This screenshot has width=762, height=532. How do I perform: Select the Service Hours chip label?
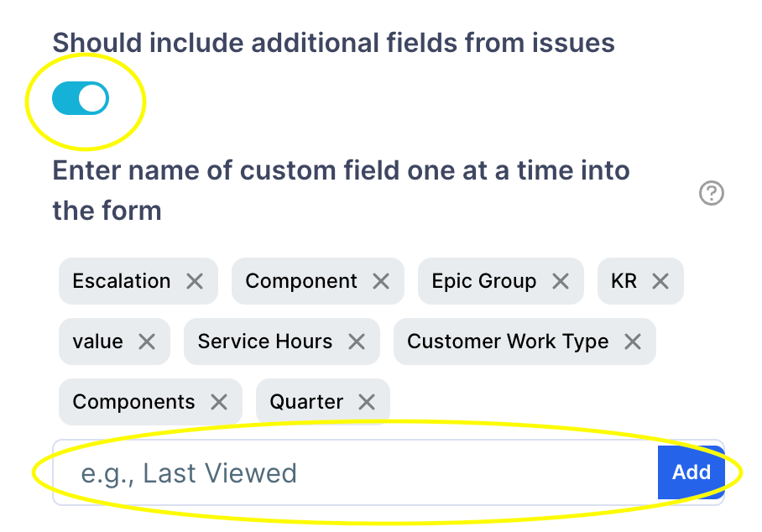pos(264,342)
